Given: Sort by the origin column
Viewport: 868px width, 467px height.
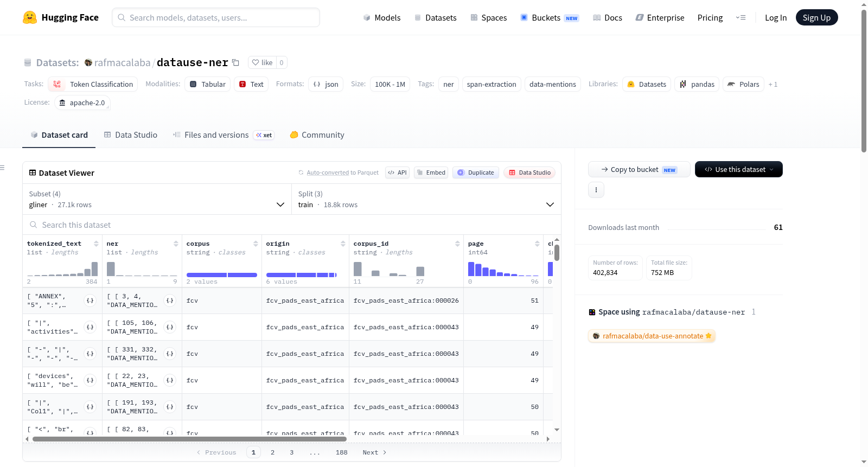Looking at the screenshot, I should click(x=343, y=244).
